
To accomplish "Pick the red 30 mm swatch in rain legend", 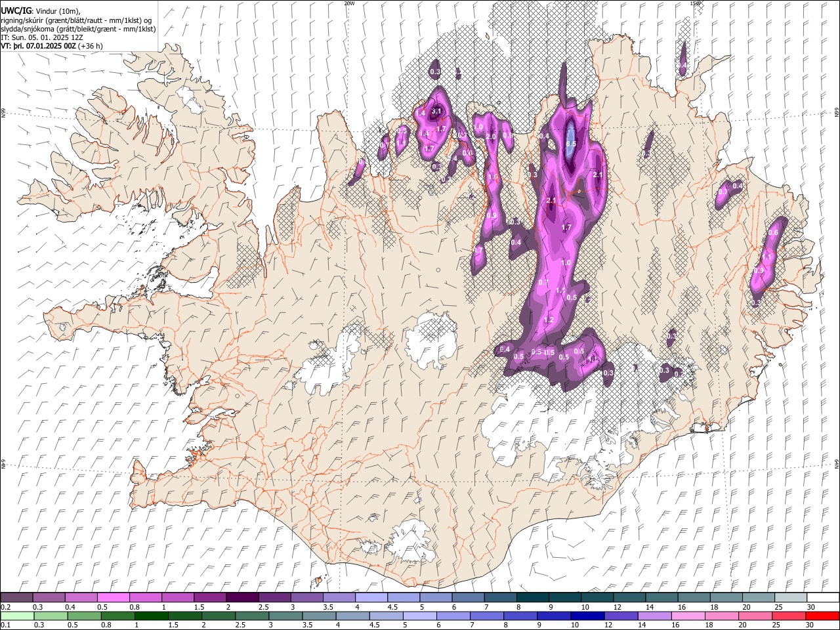I will click(x=824, y=616).
